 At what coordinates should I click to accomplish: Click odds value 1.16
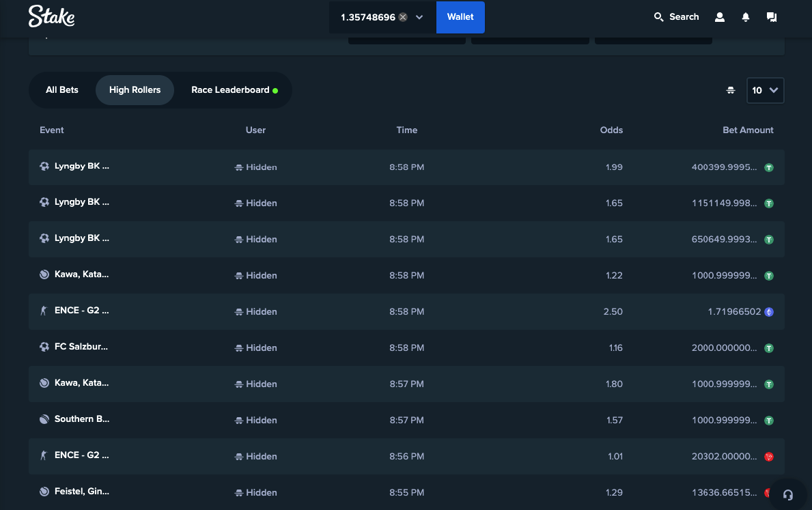click(616, 348)
